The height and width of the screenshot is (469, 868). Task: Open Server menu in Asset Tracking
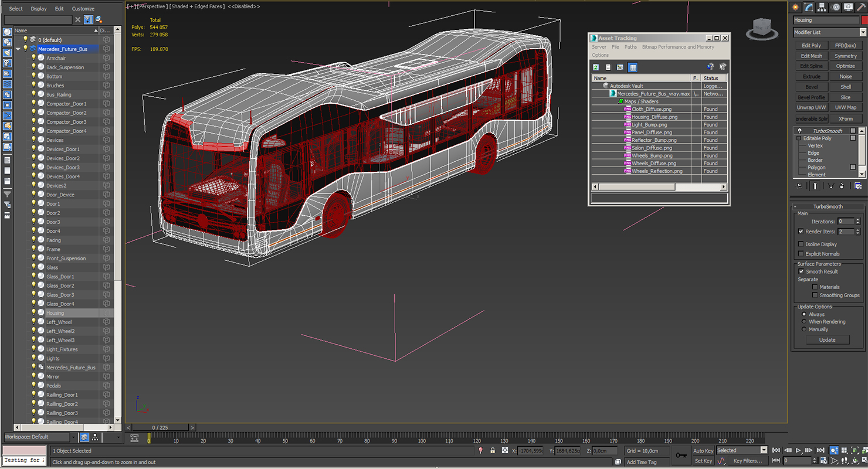coord(599,47)
